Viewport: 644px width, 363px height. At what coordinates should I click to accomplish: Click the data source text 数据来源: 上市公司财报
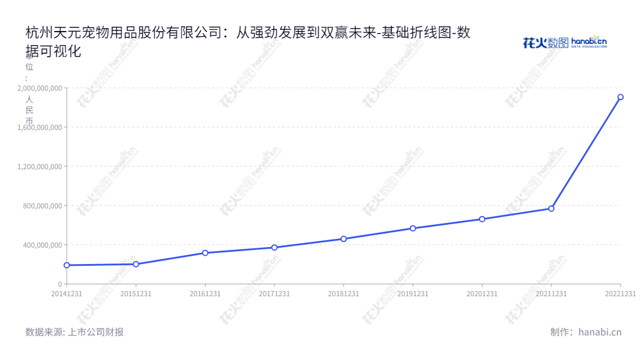pos(74,332)
